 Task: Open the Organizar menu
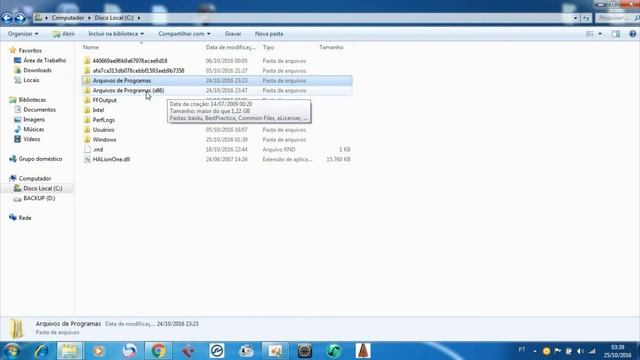(x=23, y=34)
